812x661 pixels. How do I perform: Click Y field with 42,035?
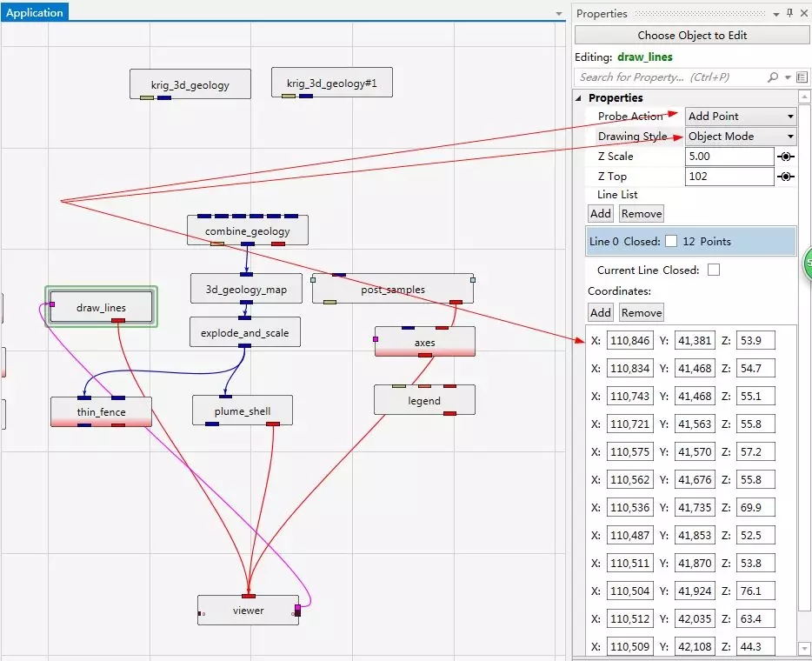[695, 618]
